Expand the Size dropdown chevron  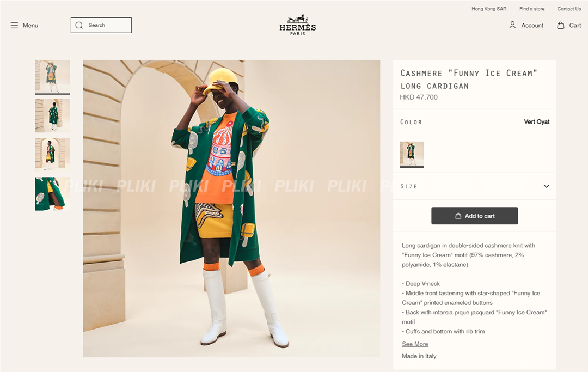pos(546,186)
